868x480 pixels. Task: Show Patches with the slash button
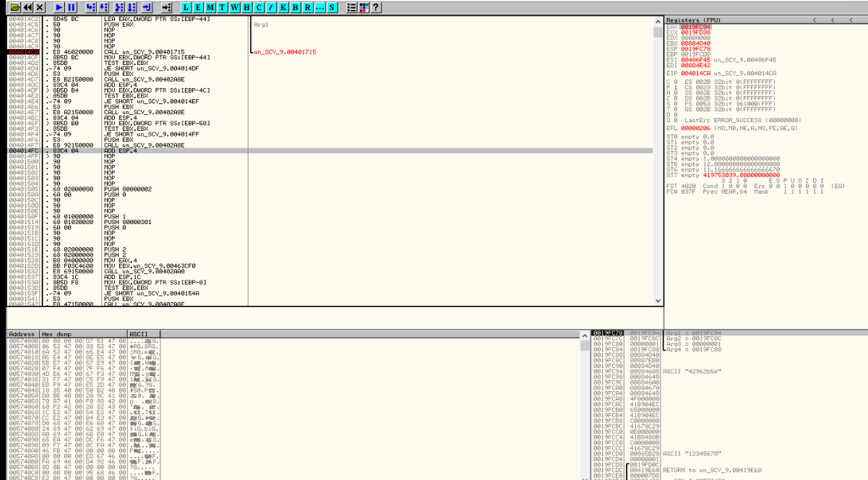271,7
